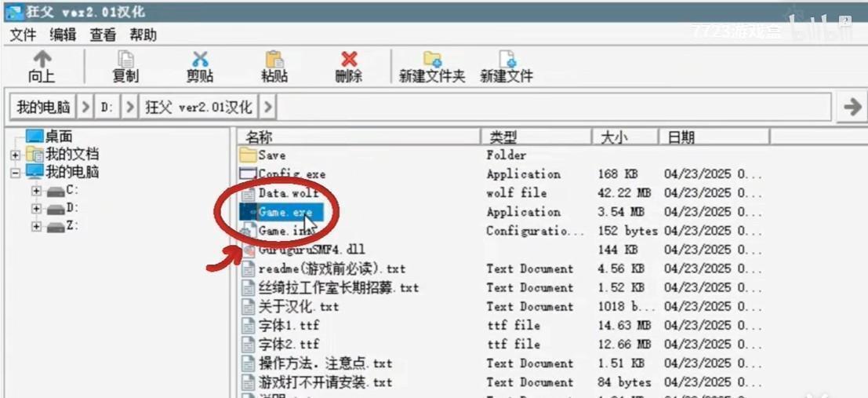Select the Save folder in the list

tap(271, 155)
